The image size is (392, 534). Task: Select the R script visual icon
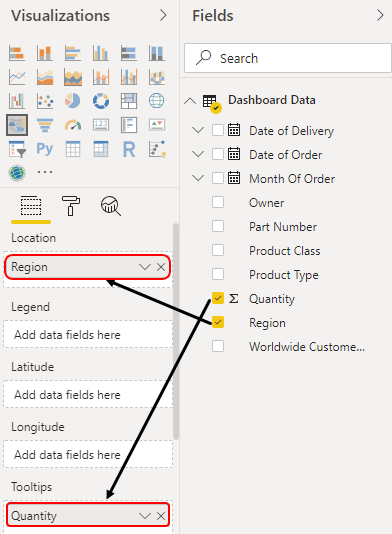click(128, 149)
